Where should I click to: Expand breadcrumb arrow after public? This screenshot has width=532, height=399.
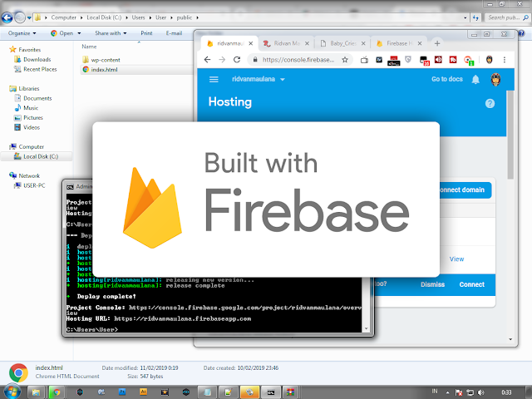(x=197, y=17)
